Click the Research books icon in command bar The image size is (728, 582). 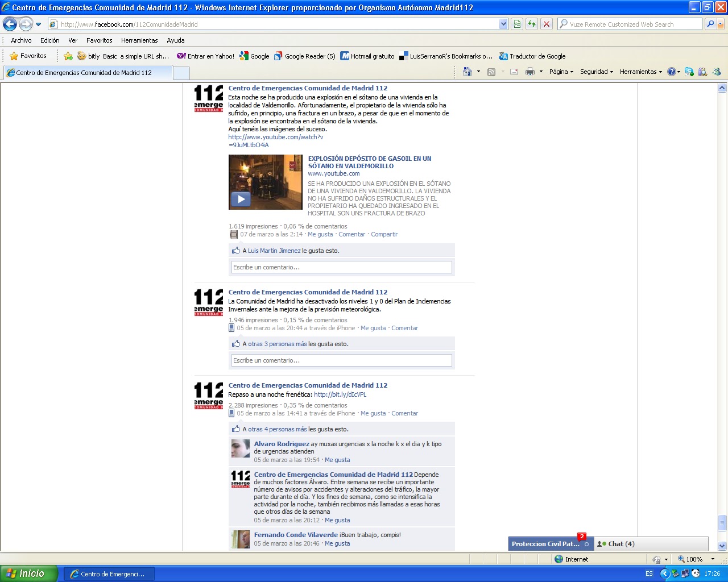703,72
